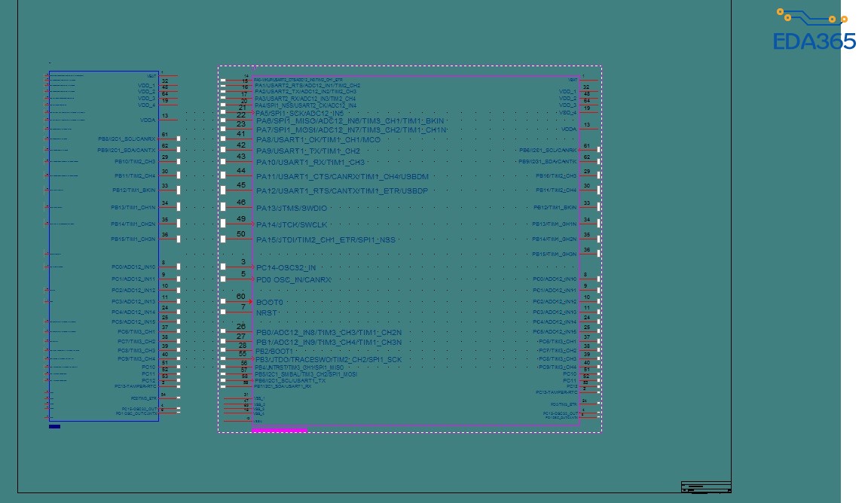Select PB8/I2C1_SCL/CANRX label in unselected blue component
The image size is (868, 503).
click(x=127, y=139)
